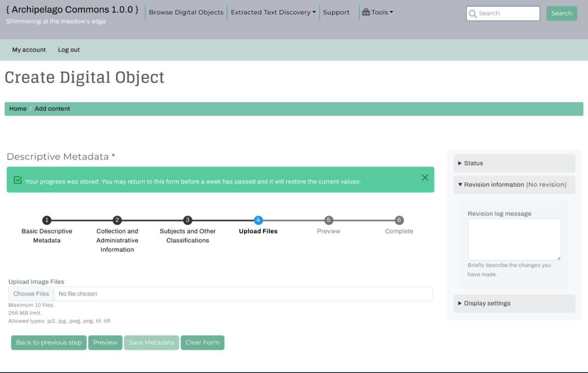The height and width of the screenshot is (373, 588).
Task: Click the Log out link
Action: tap(69, 50)
